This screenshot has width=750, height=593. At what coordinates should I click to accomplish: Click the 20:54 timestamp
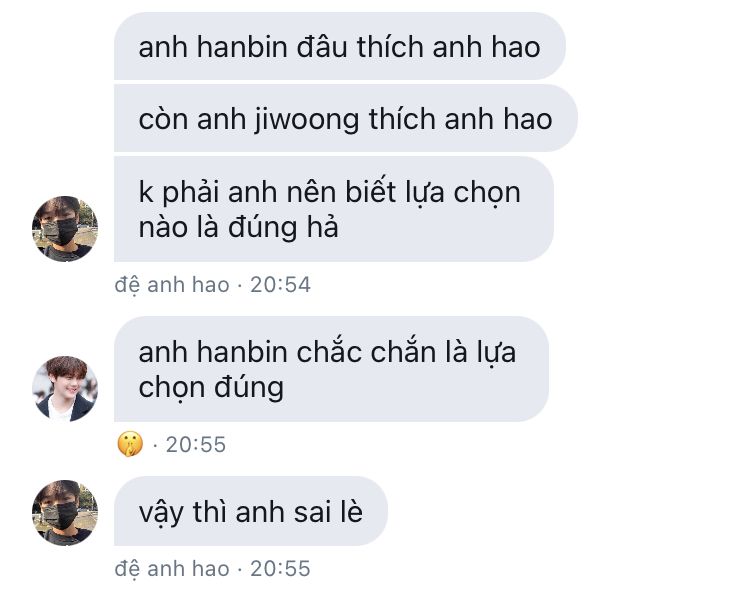tap(280, 285)
